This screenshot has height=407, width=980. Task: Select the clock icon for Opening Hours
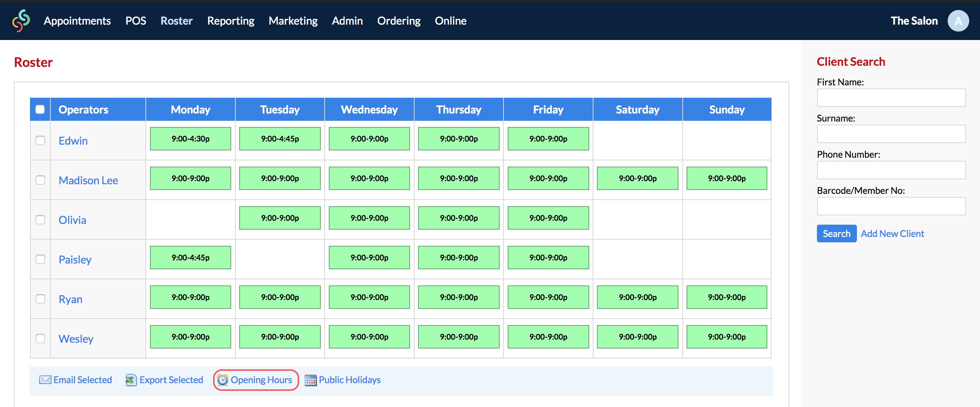[222, 380]
